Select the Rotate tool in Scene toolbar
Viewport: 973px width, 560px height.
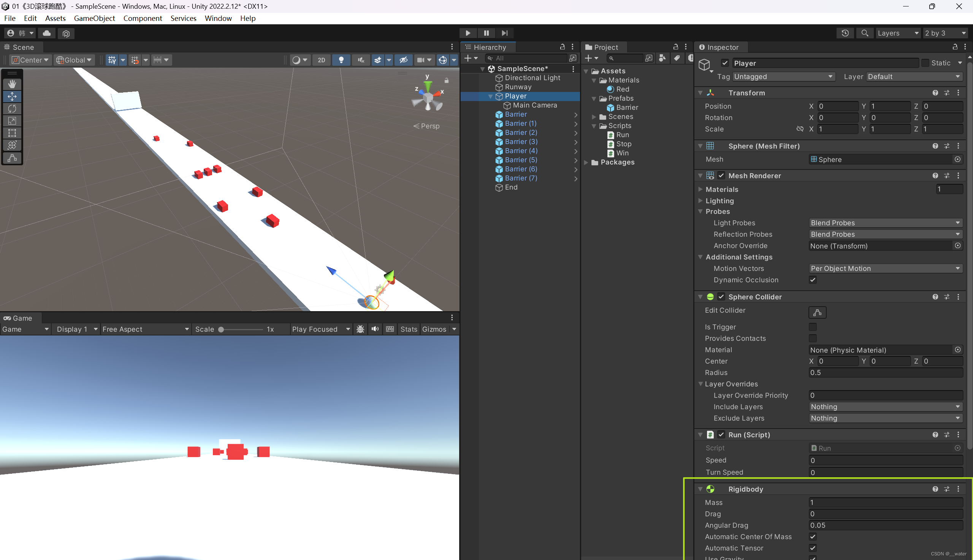pos(12,108)
